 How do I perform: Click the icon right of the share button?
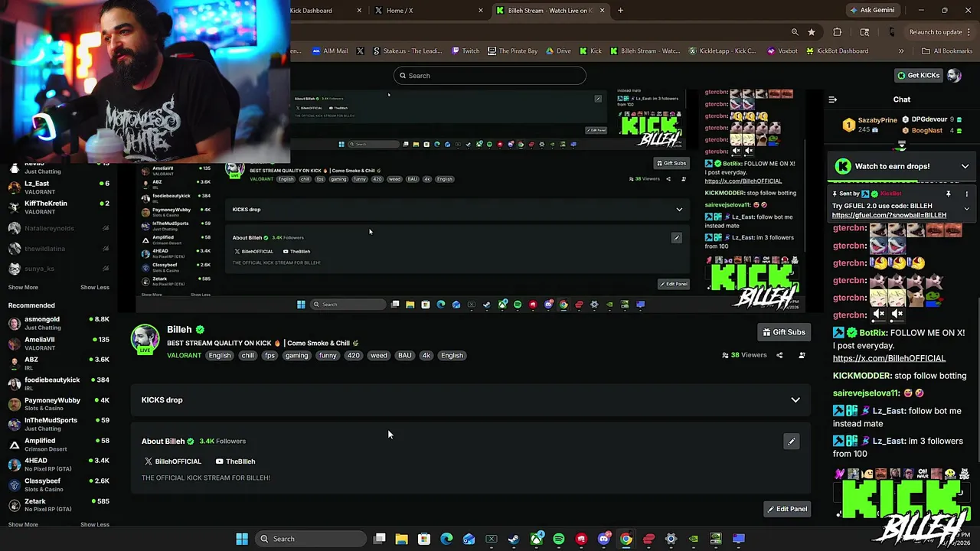(802, 355)
